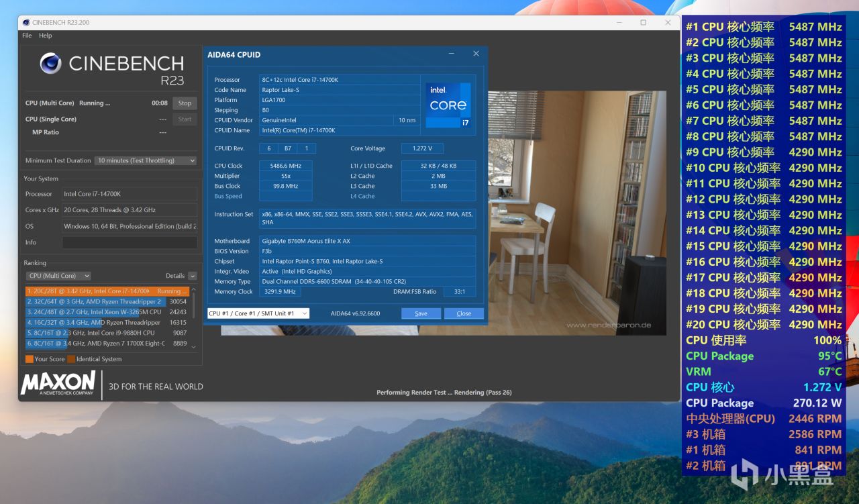Viewport: 859px width, 504px height.
Task: Click the "中央处理器(CPU)" 2446 RPM fan row
Action: pos(764,419)
